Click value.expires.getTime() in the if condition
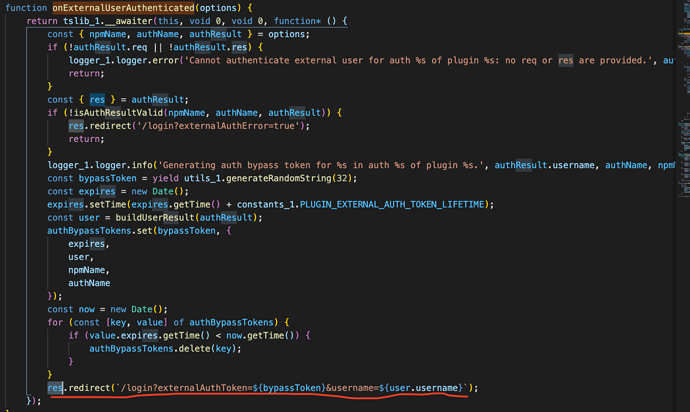 (x=150, y=335)
